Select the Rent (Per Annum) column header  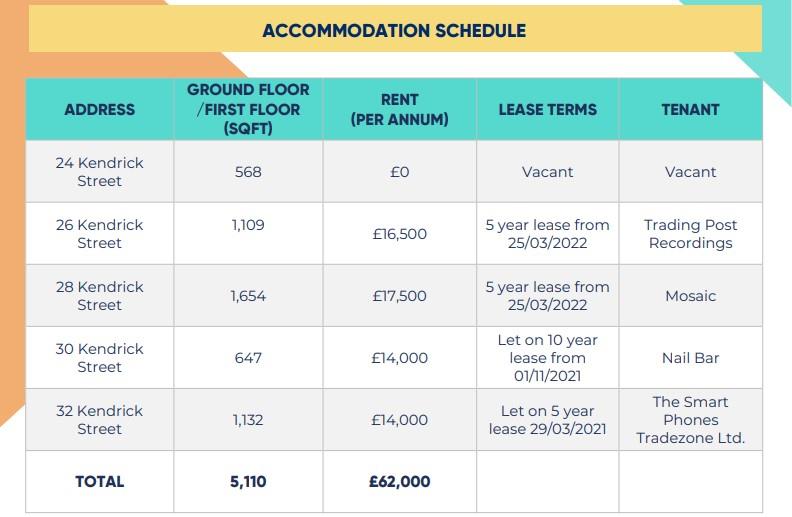399,110
